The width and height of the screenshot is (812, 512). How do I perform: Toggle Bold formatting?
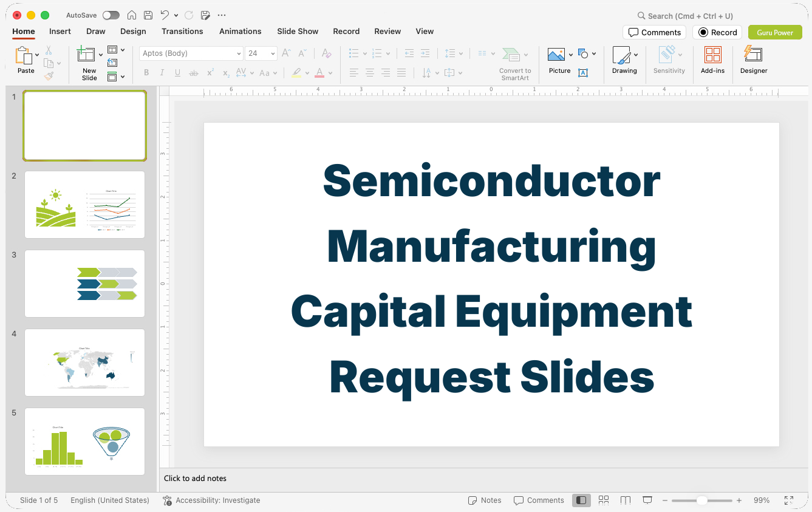(146, 73)
